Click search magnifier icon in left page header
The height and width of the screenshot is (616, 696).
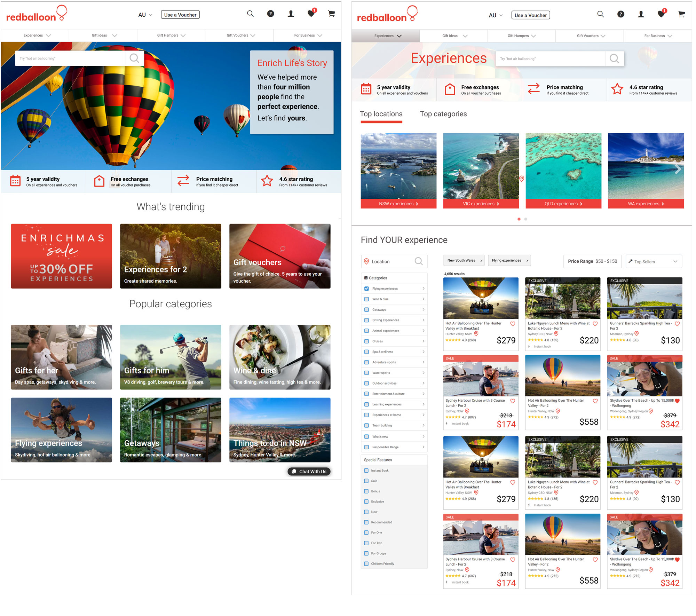(x=250, y=14)
